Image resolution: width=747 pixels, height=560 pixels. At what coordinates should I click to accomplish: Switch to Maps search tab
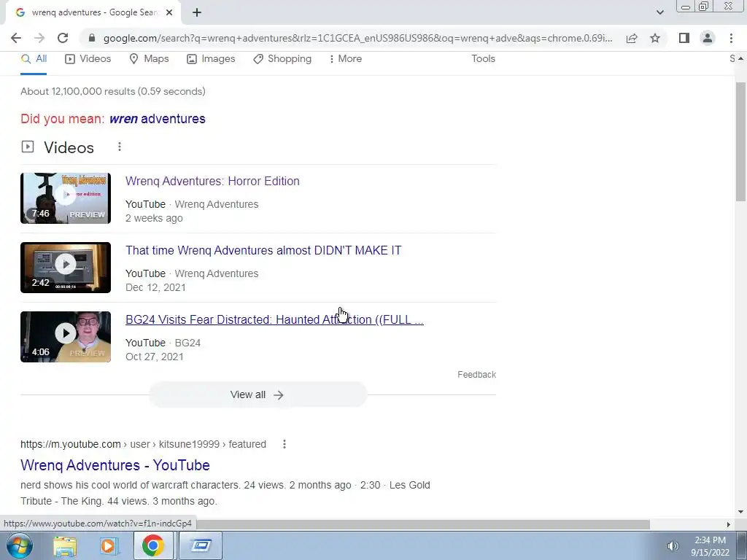149,59
